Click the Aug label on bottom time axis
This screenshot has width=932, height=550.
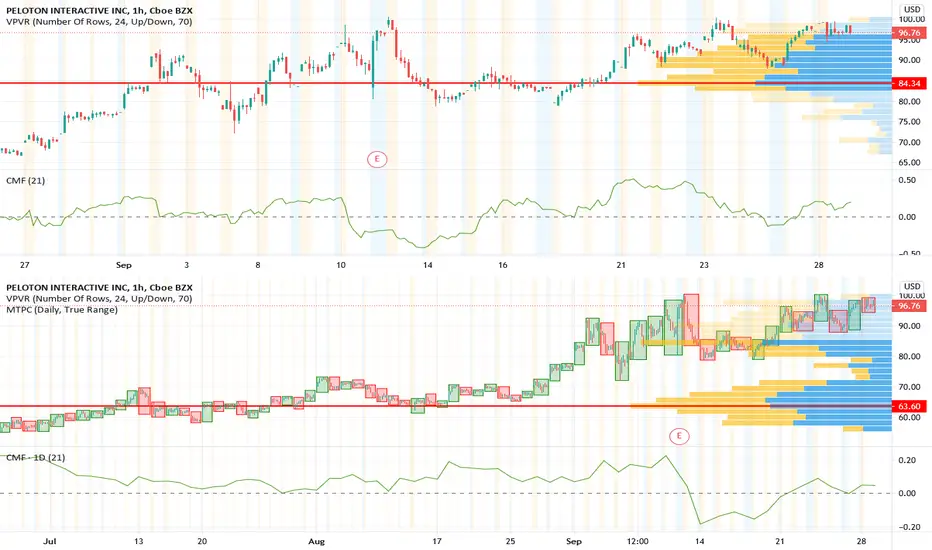point(316,542)
